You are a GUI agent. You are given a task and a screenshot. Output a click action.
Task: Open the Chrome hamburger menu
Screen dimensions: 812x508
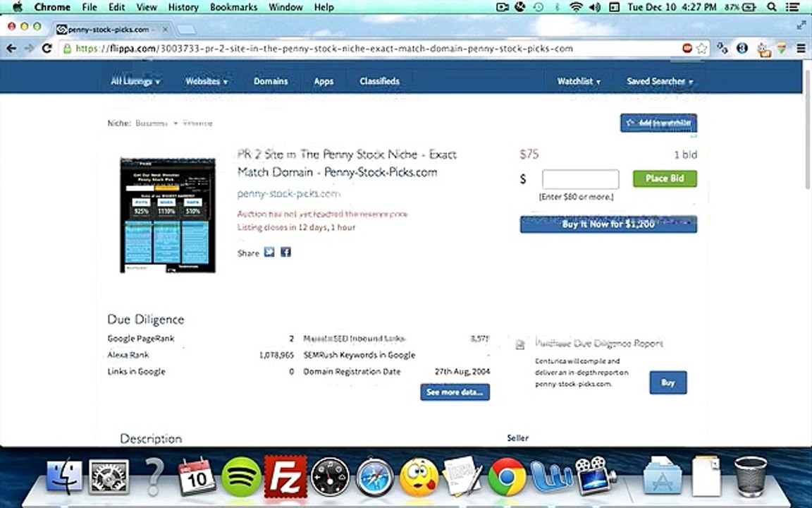pos(801,48)
